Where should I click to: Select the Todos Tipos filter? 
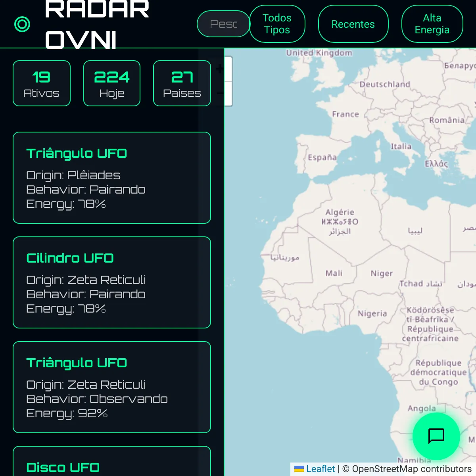[277, 24]
